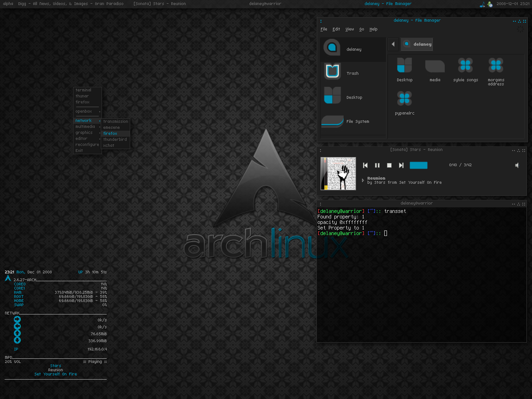Launch thunderbird from network submenu
The width and height of the screenshot is (532, 399).
[x=115, y=139]
